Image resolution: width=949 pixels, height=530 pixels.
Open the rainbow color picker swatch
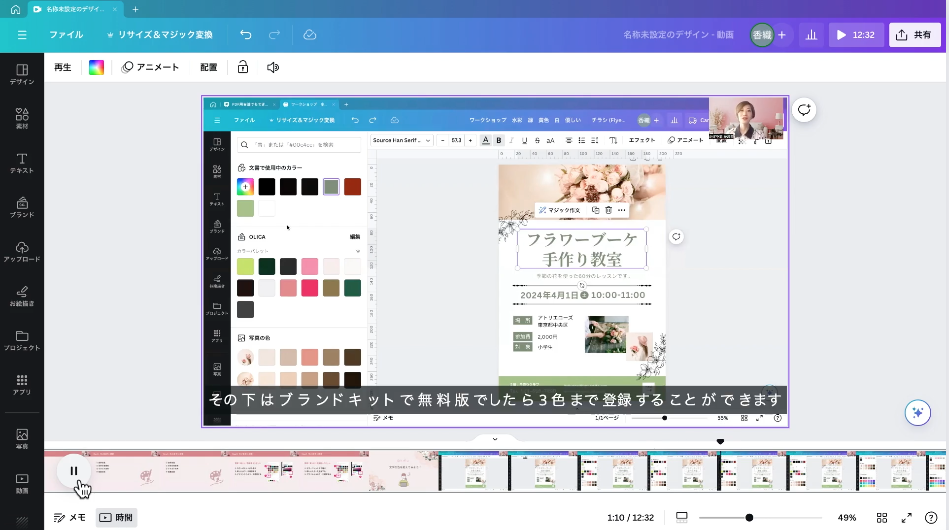(96, 67)
